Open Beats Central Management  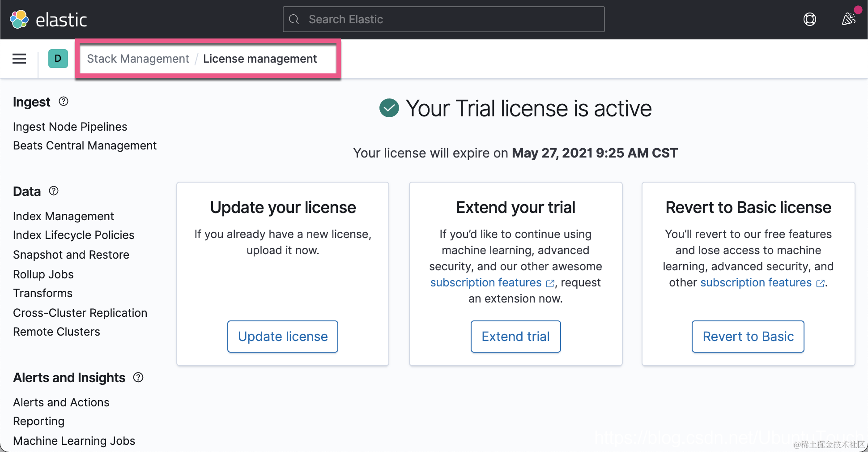pos(85,145)
